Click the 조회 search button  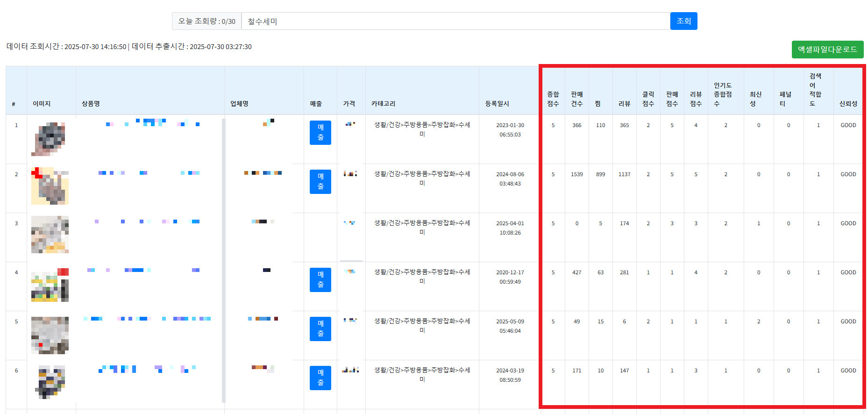pos(683,21)
